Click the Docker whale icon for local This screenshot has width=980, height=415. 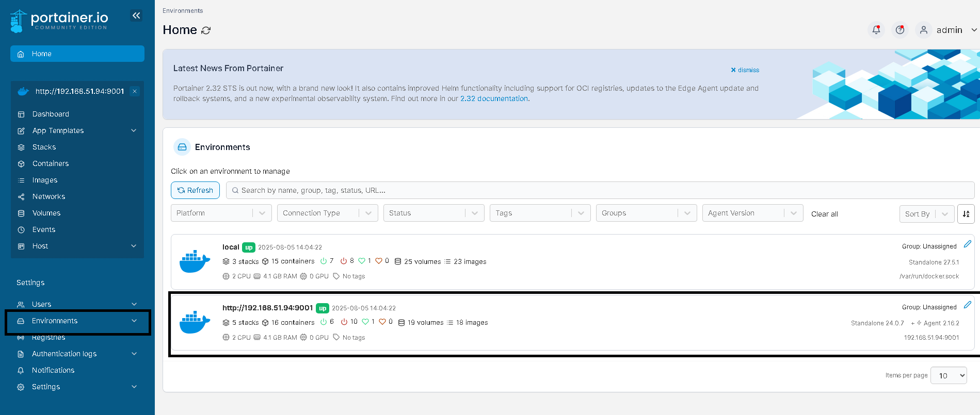pos(195,261)
